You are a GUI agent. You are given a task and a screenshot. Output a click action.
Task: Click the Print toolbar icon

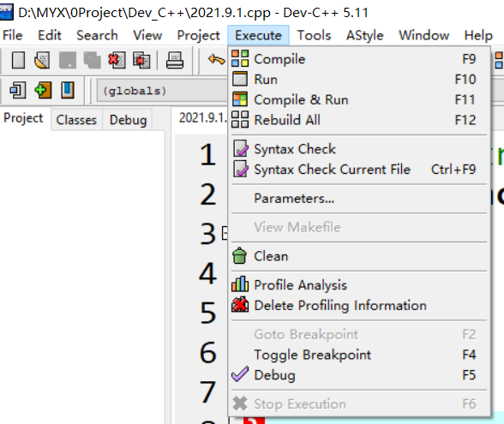(175, 60)
